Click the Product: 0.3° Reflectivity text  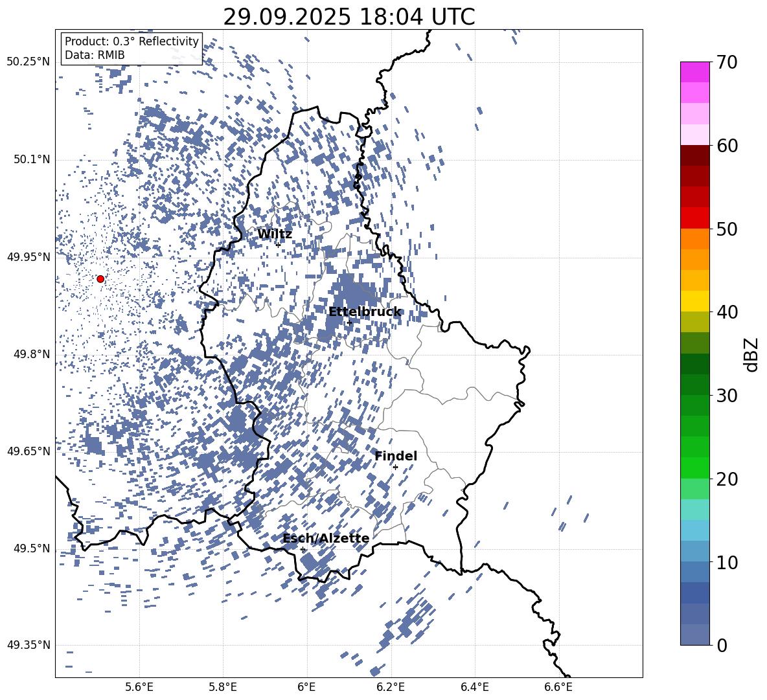[132, 41]
